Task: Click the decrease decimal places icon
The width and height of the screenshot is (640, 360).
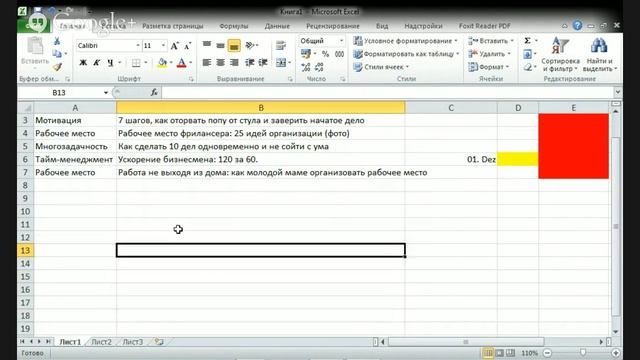Action: pos(319,67)
